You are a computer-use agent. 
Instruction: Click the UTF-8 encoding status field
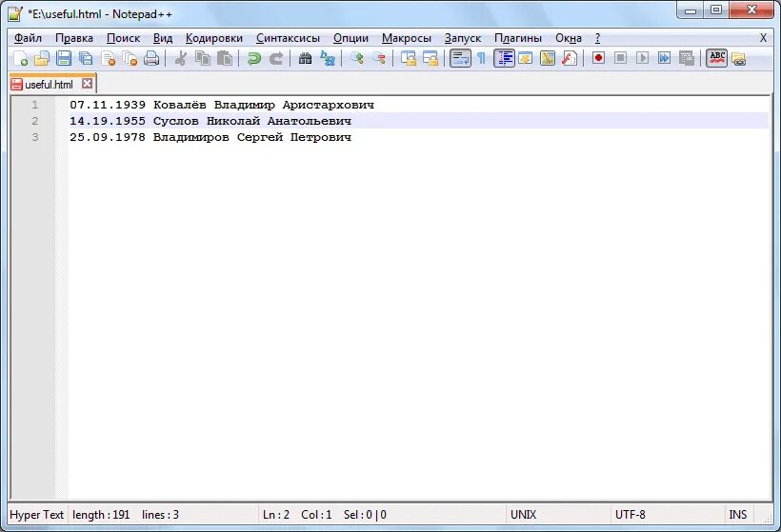[x=668, y=515]
